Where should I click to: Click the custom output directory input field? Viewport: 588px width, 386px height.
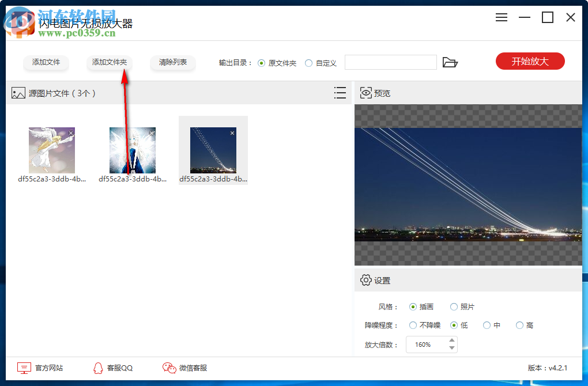[x=390, y=62]
